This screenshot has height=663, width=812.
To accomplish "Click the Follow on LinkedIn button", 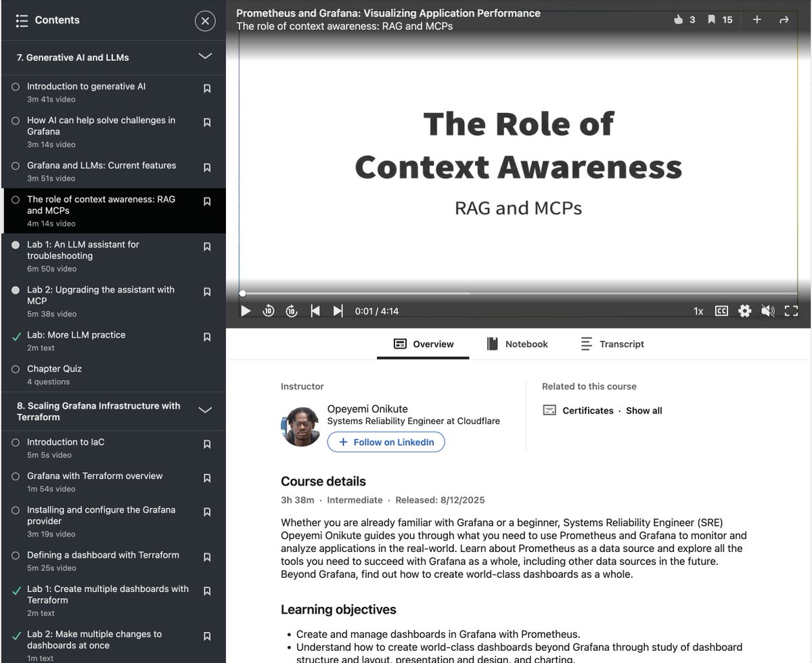I will [x=386, y=442].
